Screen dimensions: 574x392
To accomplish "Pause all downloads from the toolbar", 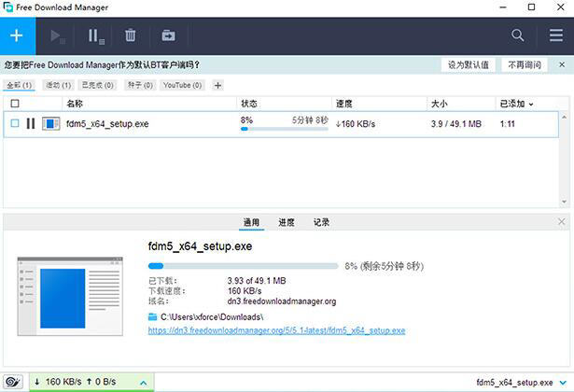I will click(96, 36).
